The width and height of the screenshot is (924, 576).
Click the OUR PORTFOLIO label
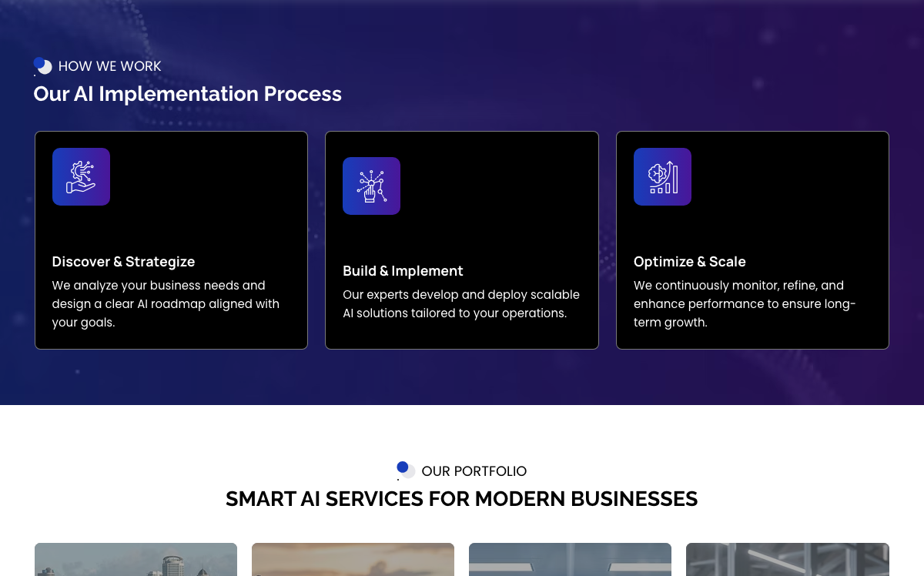(474, 471)
